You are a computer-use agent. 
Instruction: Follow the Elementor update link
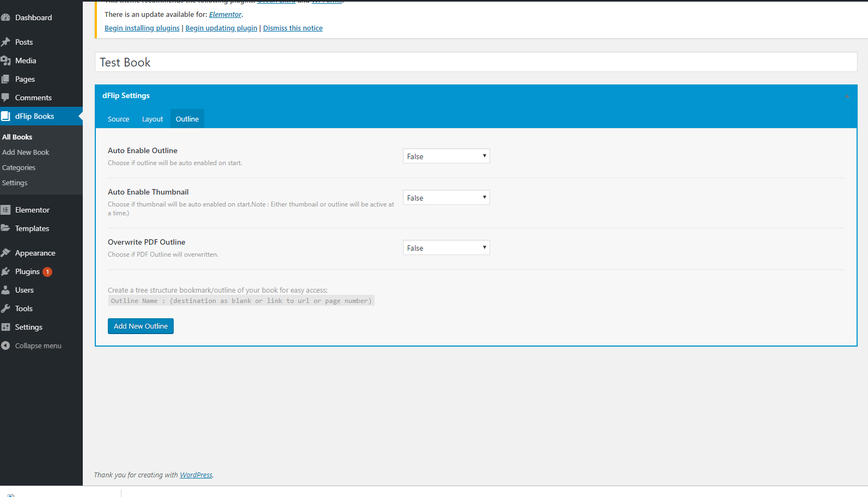(x=225, y=14)
